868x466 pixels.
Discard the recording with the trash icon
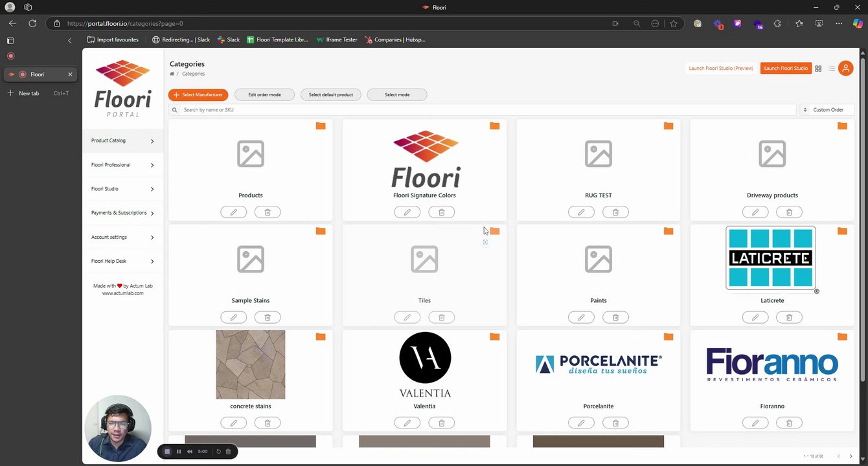[228, 452]
